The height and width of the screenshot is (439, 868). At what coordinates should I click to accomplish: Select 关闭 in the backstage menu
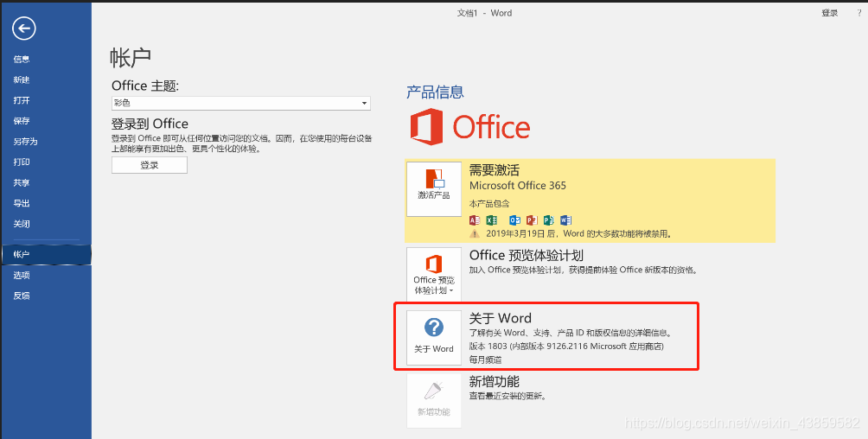(46, 224)
